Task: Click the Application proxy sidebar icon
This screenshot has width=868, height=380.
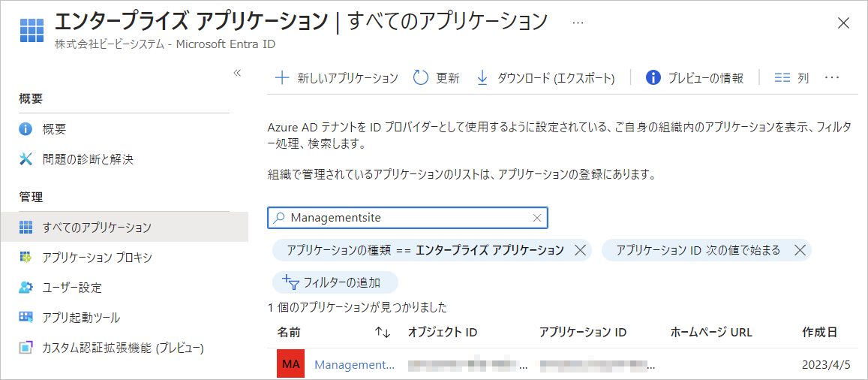Action: pyautogui.click(x=26, y=258)
